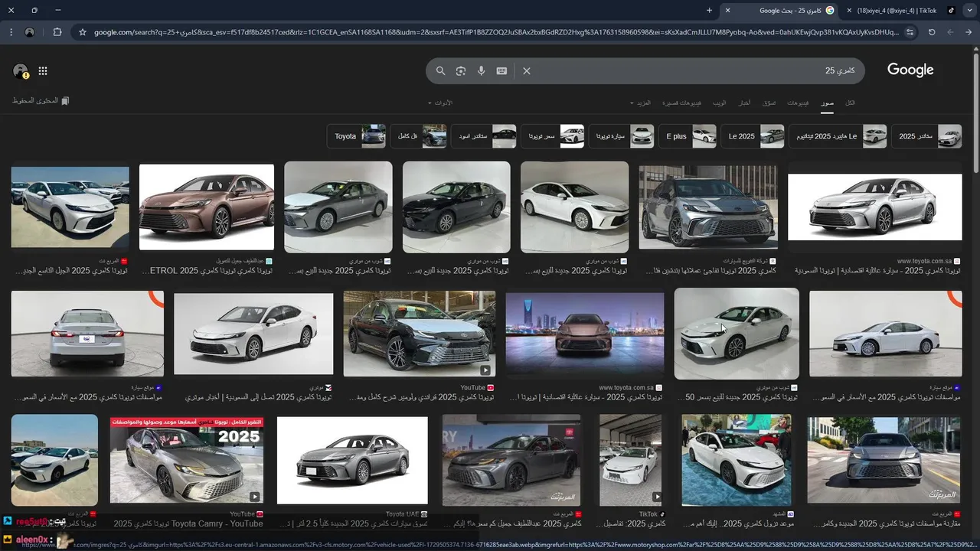This screenshot has width=980, height=551.
Task: Open a new browser tab with plus
Action: point(709,10)
